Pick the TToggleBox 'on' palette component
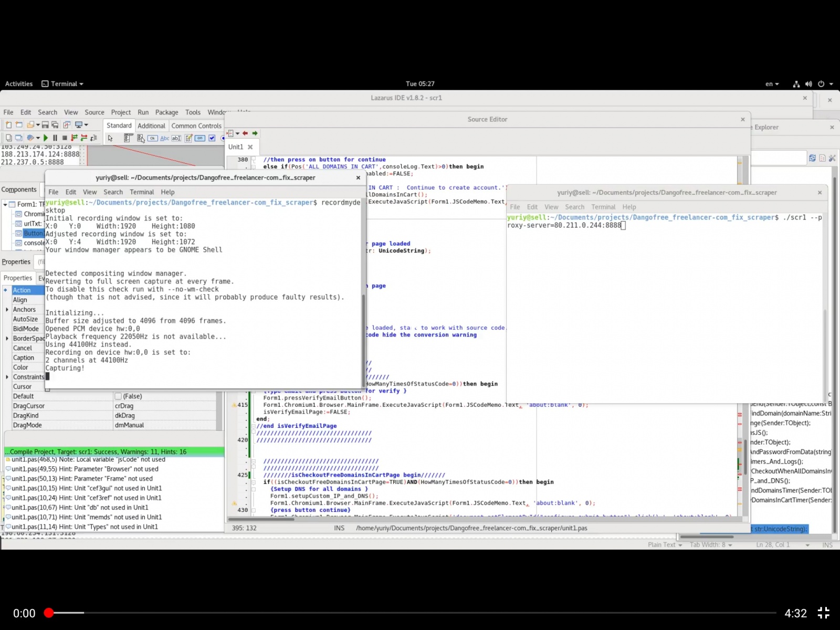840x630 pixels. pos(200,139)
